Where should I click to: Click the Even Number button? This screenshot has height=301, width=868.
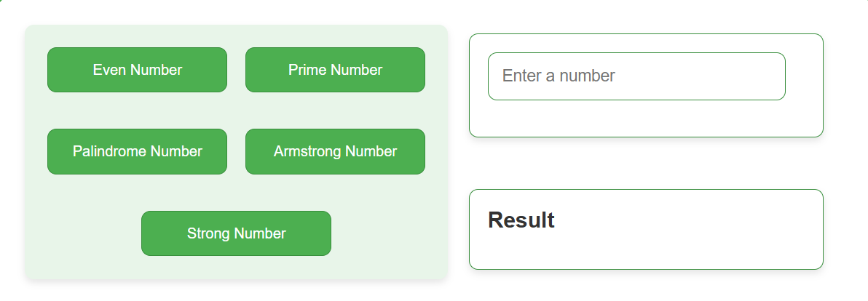(138, 70)
